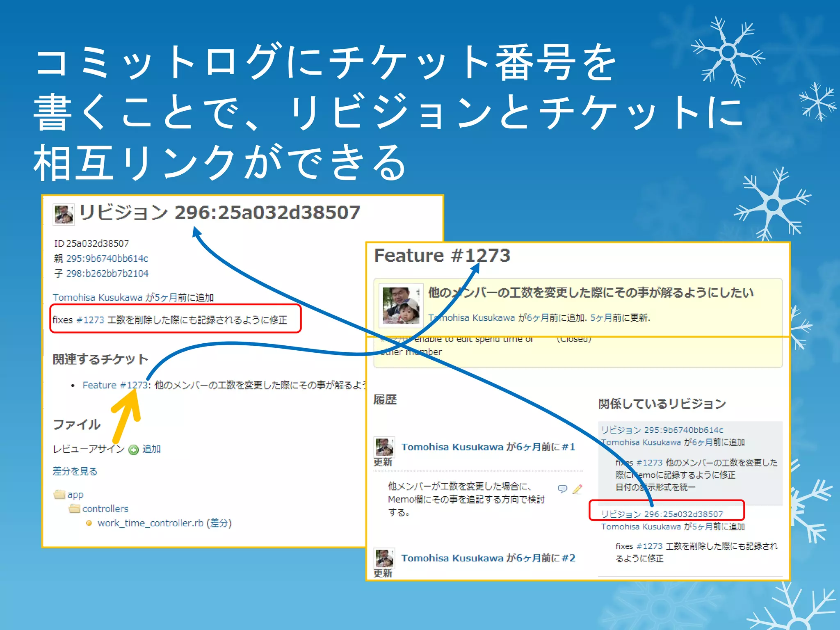Click Tomohisa Kusukawa author link in revision panel
Screen dimensions: 840x630
tap(98, 297)
